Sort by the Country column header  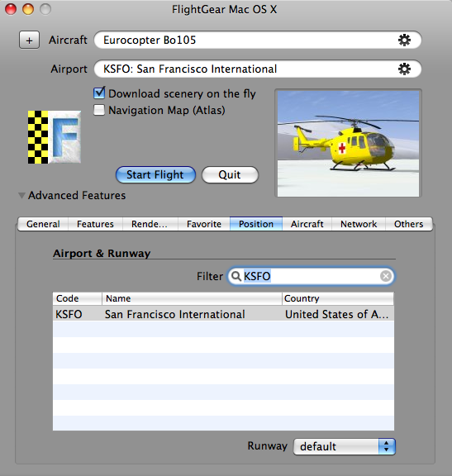point(338,298)
